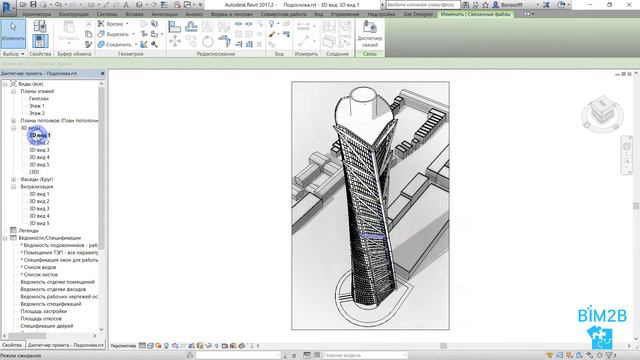
Task: Collapse the Планы этажей tree node
Action: (13, 91)
